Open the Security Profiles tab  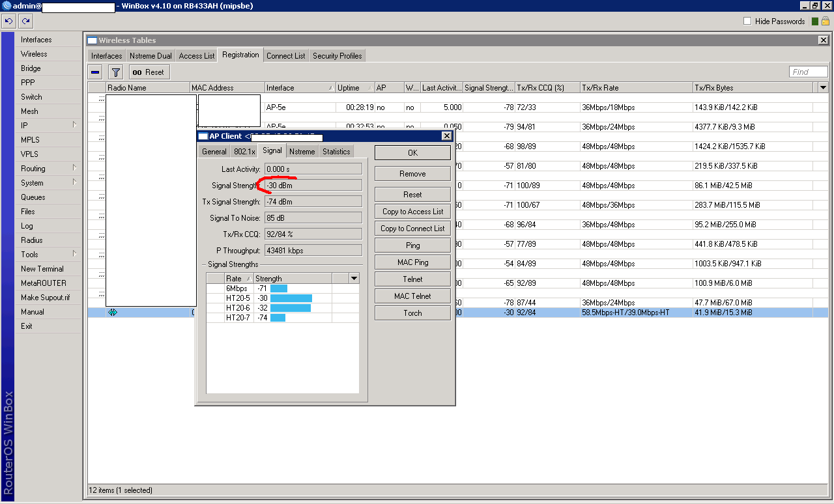pyautogui.click(x=337, y=56)
